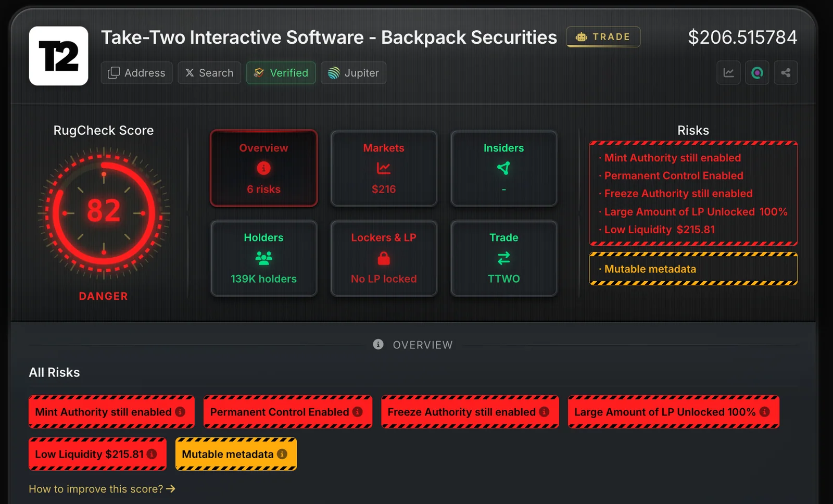Click the robot icon in TRADE button
833x504 pixels.
[582, 37]
